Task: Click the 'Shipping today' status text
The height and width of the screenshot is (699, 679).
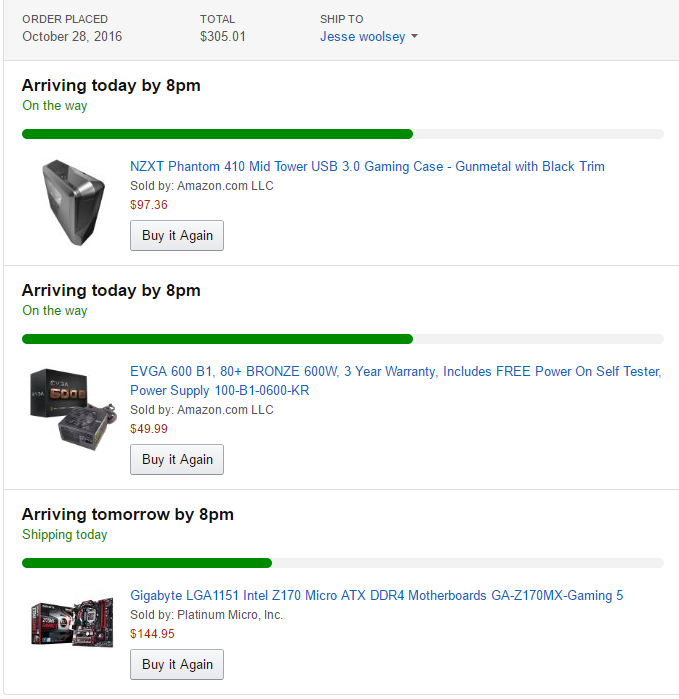Action: (65, 535)
